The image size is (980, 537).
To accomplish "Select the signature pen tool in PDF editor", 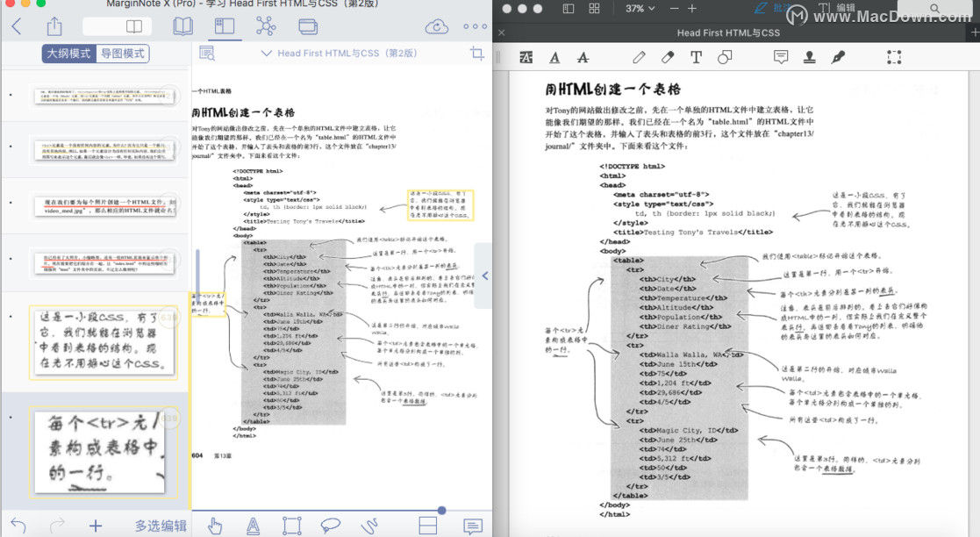I will (838, 58).
